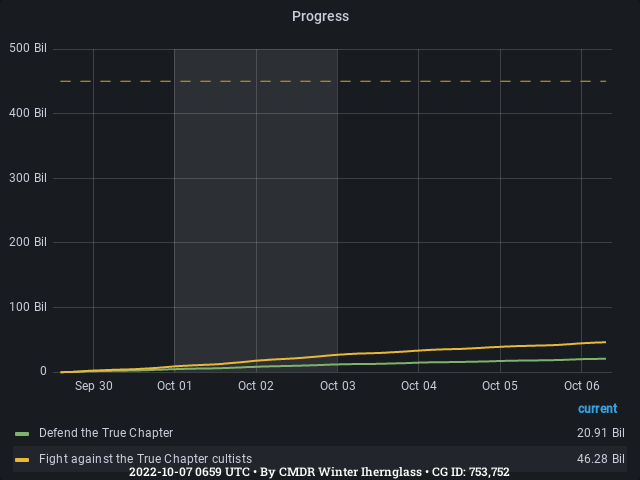640x480 pixels.
Task: Click the 100 Bil y-axis label
Action: click(x=28, y=307)
